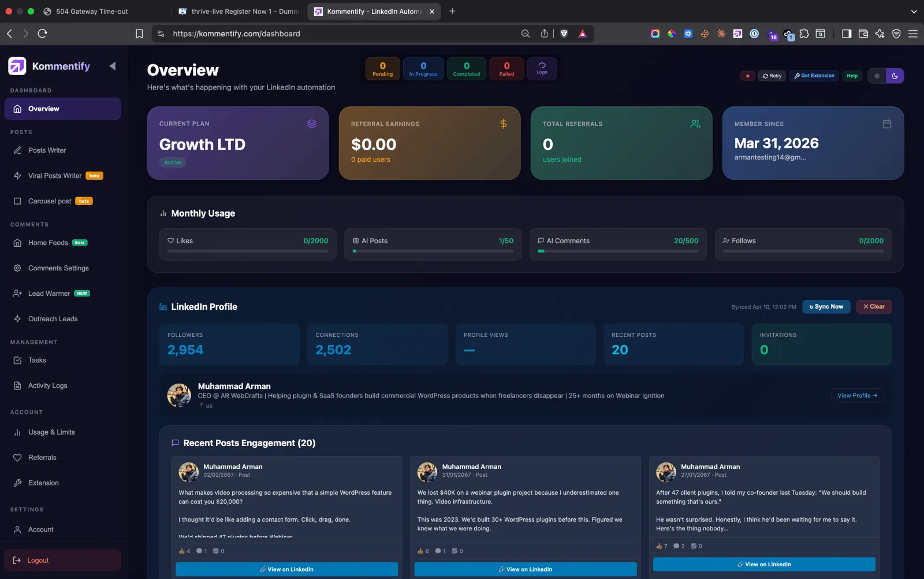This screenshot has height=579, width=924.
Task: Open the browser hamburger menu
Action: tap(913, 34)
